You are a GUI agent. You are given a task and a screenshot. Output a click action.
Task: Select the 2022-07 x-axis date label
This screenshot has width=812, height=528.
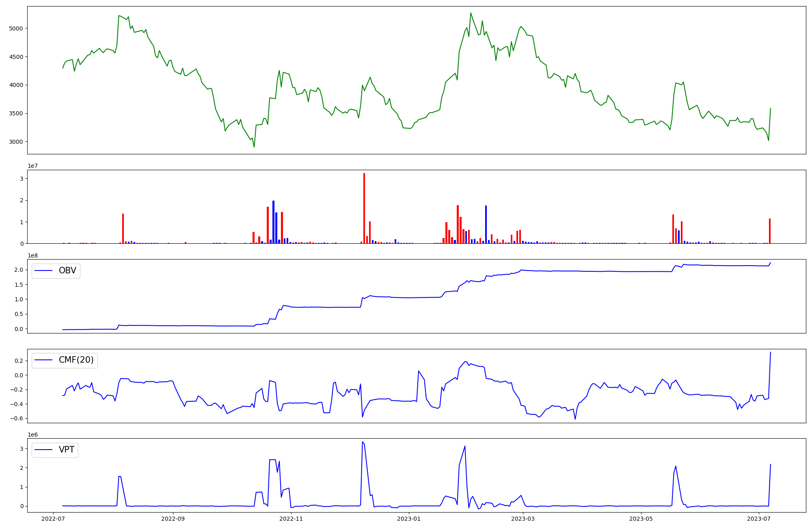53,519
